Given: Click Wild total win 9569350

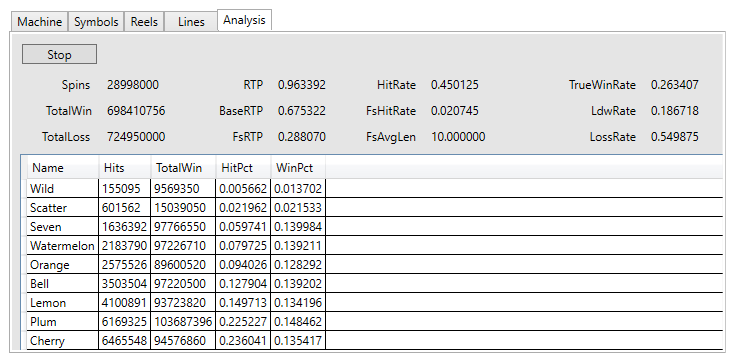Looking at the screenshot, I should (183, 188).
